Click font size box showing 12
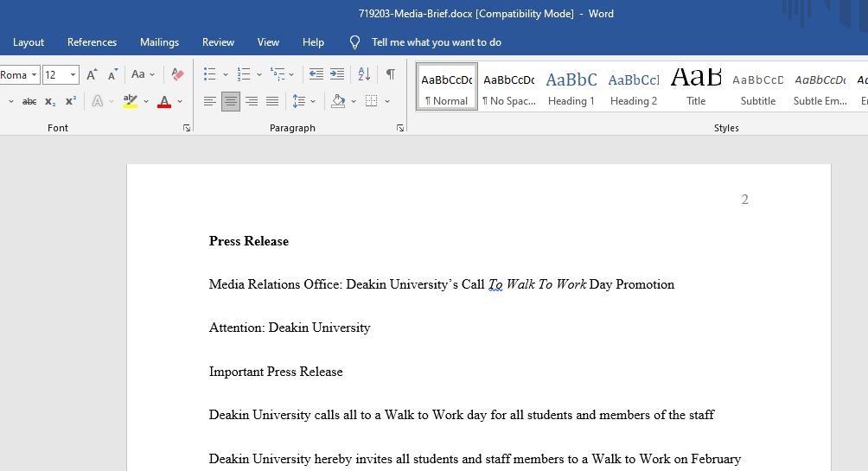Viewport: 868px width, 471px height. pyautogui.click(x=54, y=74)
